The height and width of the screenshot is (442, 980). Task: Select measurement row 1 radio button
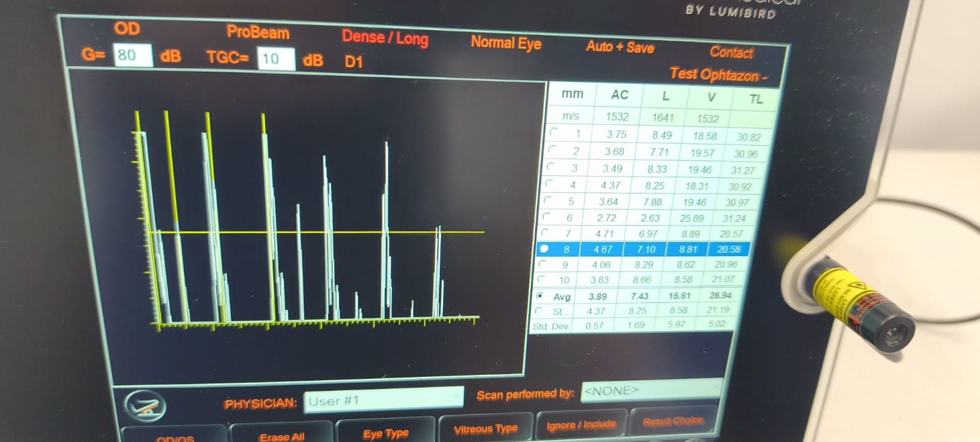[553, 132]
